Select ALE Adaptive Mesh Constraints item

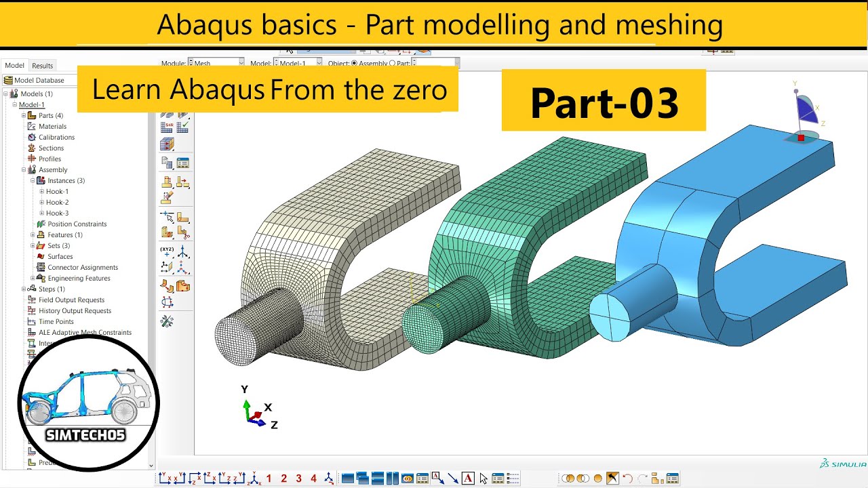coord(85,332)
